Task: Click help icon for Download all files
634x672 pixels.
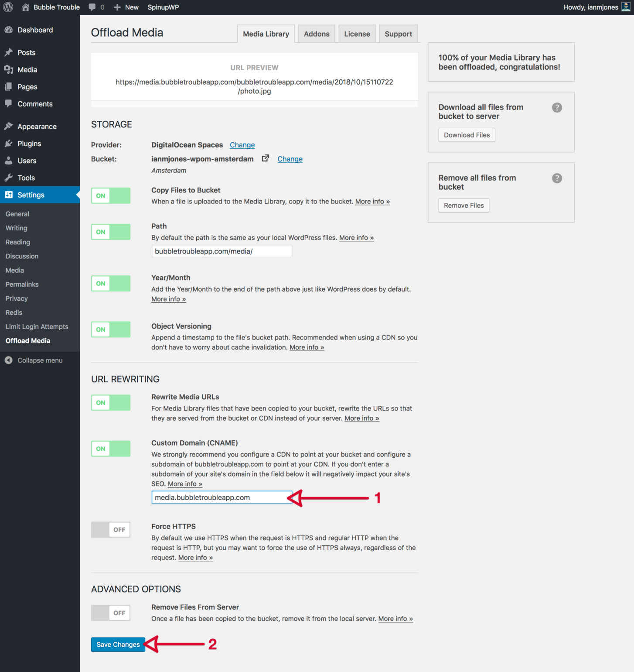Action: click(557, 107)
